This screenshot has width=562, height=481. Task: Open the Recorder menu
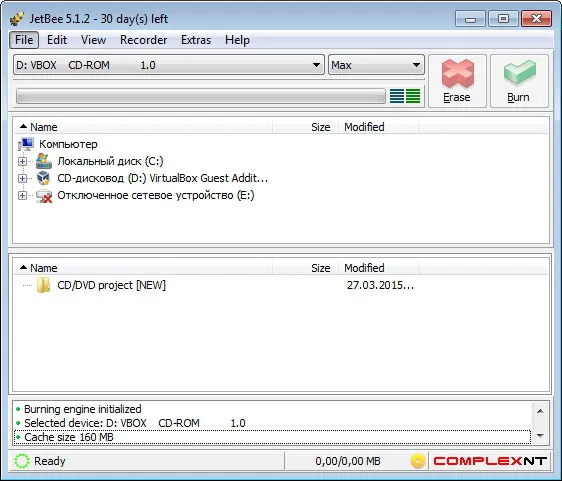(143, 40)
